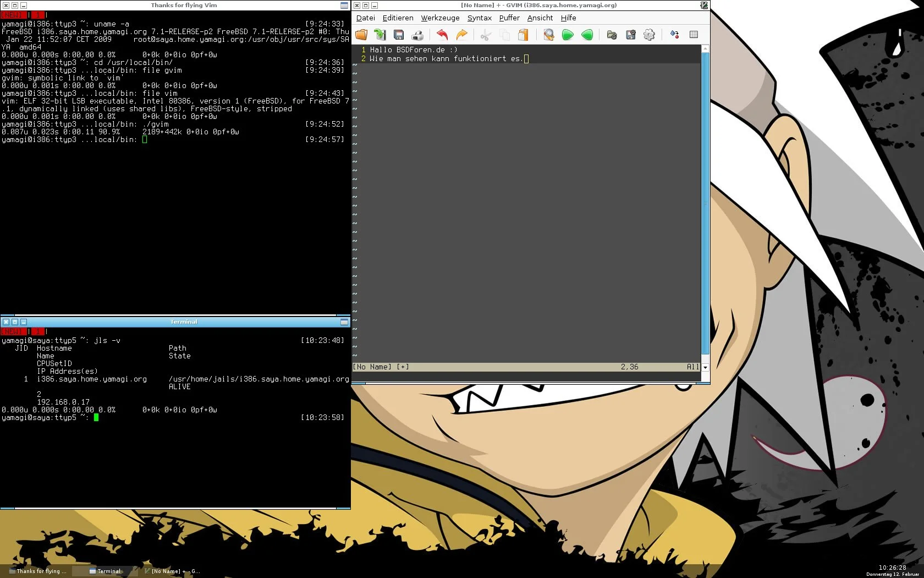Click the '[No Name] [+]' status line

[381, 367]
